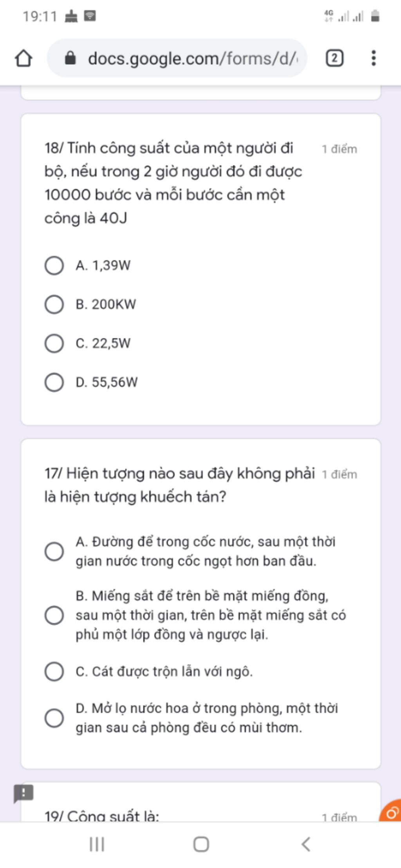
Task: Tap the browser home icon
Action: point(23,58)
